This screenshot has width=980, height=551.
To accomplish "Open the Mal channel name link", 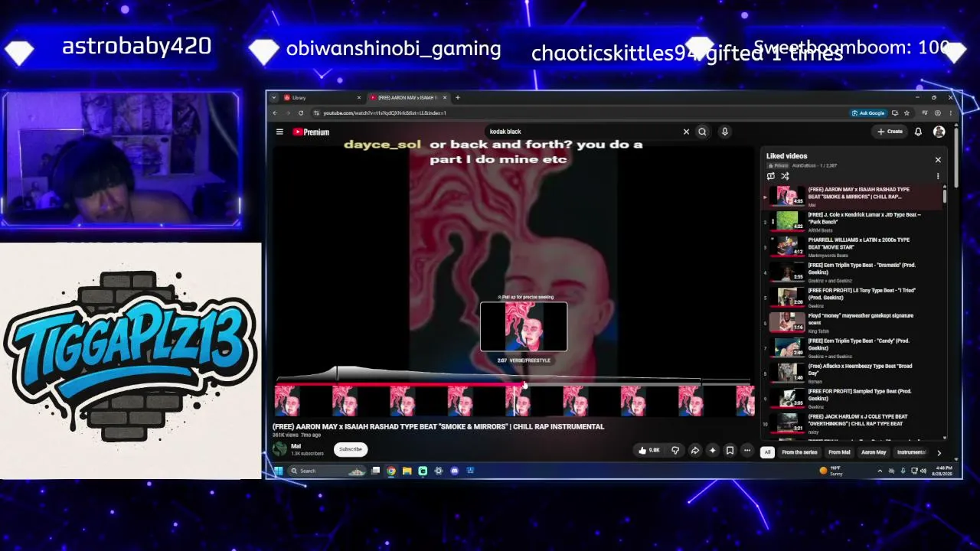I will (x=296, y=446).
